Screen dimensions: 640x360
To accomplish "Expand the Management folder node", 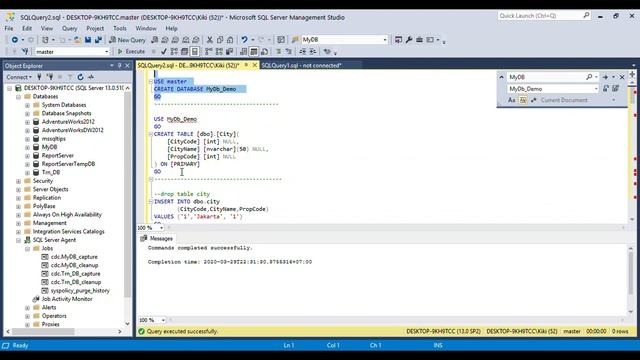I will pyautogui.click(x=18, y=223).
